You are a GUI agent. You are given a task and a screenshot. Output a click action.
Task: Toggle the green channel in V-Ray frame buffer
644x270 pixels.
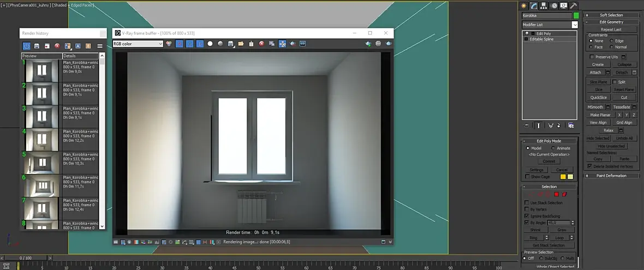pyautogui.click(x=189, y=44)
